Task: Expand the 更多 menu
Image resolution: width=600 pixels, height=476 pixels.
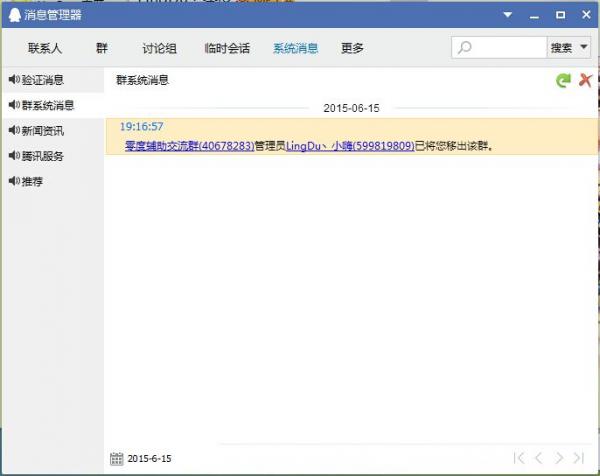Action: tap(352, 48)
